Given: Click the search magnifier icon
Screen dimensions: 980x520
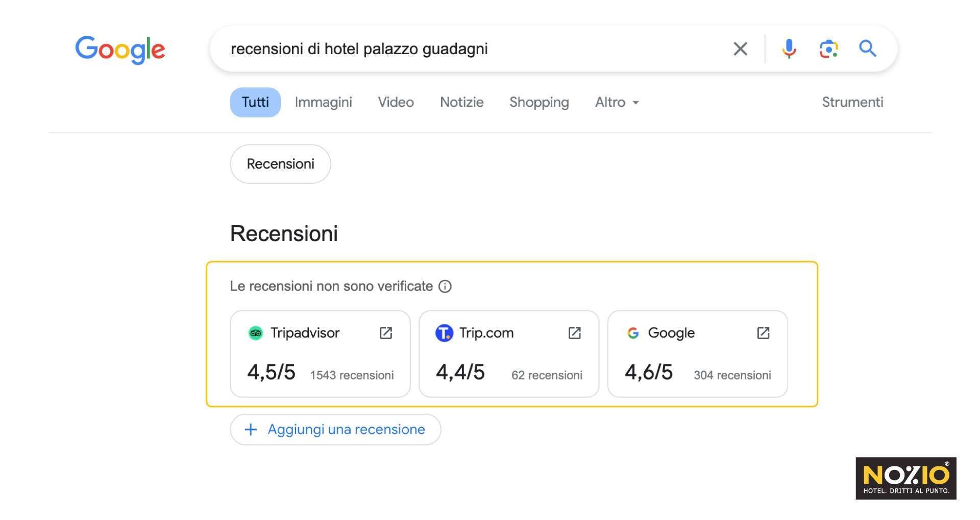Looking at the screenshot, I should 868,49.
